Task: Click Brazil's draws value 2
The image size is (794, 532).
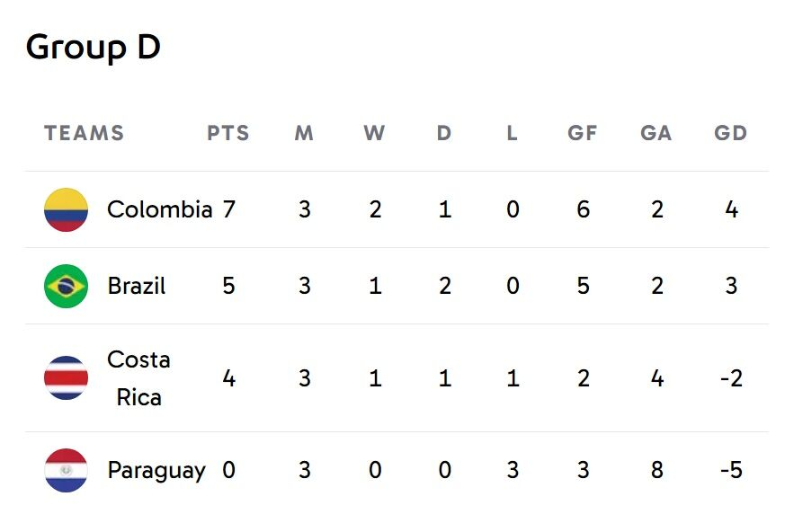Action: pyautogui.click(x=444, y=286)
